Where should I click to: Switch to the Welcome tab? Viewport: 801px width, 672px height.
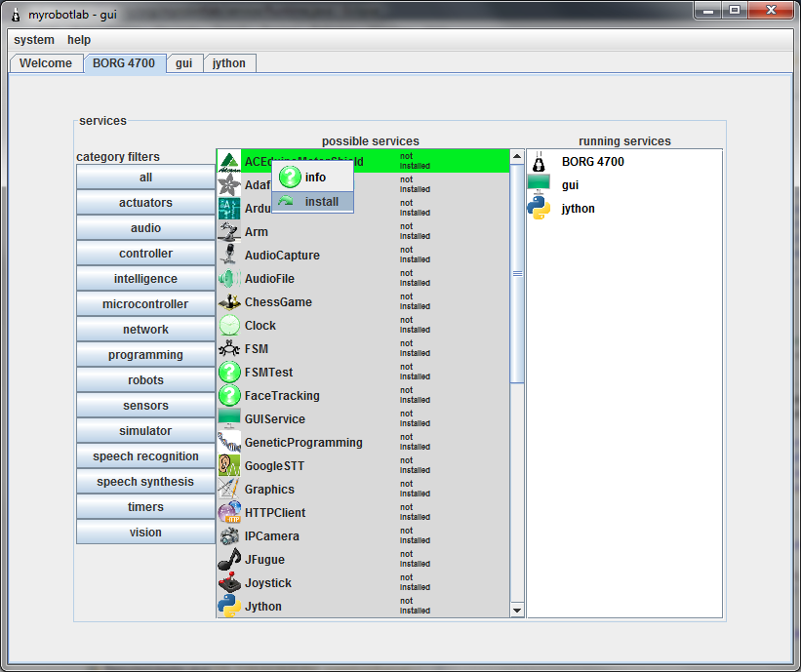(x=46, y=63)
